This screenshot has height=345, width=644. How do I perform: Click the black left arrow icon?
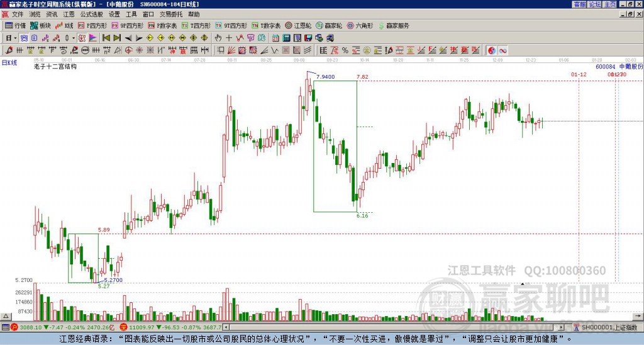[x=128, y=38]
